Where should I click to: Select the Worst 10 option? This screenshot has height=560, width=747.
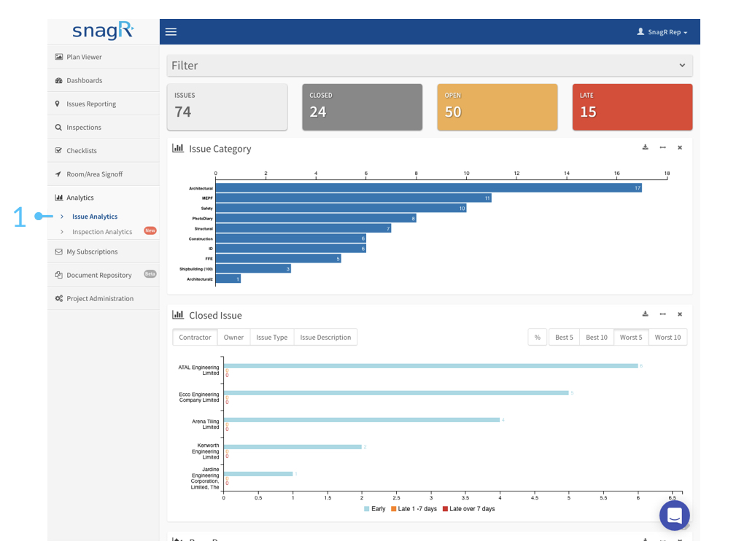667,337
